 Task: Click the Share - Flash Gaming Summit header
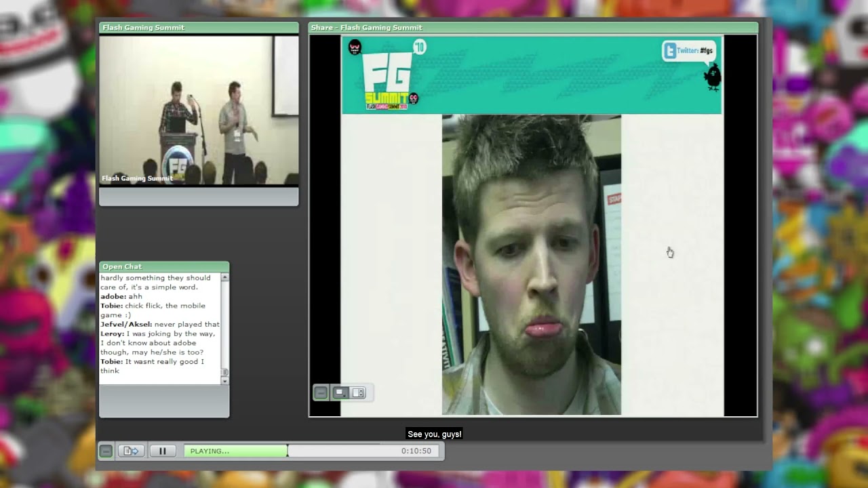click(533, 27)
